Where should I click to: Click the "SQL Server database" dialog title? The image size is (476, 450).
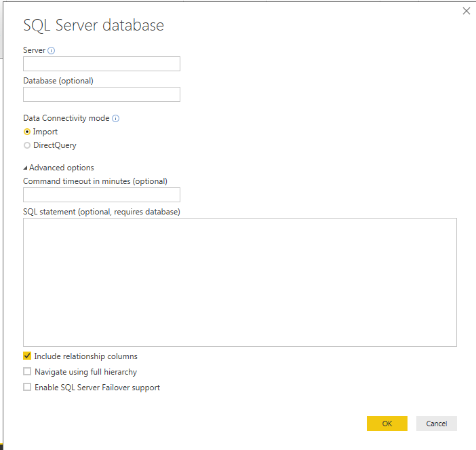94,25
